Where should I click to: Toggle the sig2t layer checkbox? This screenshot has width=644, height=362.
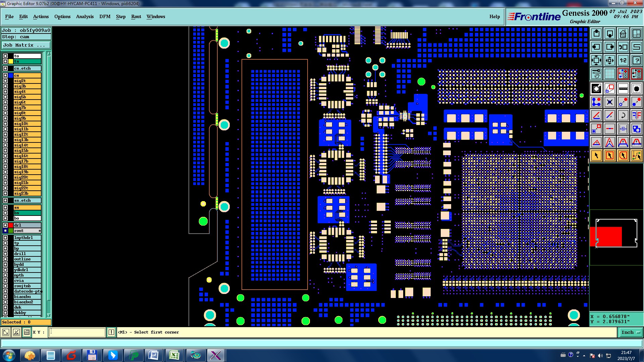5,81
